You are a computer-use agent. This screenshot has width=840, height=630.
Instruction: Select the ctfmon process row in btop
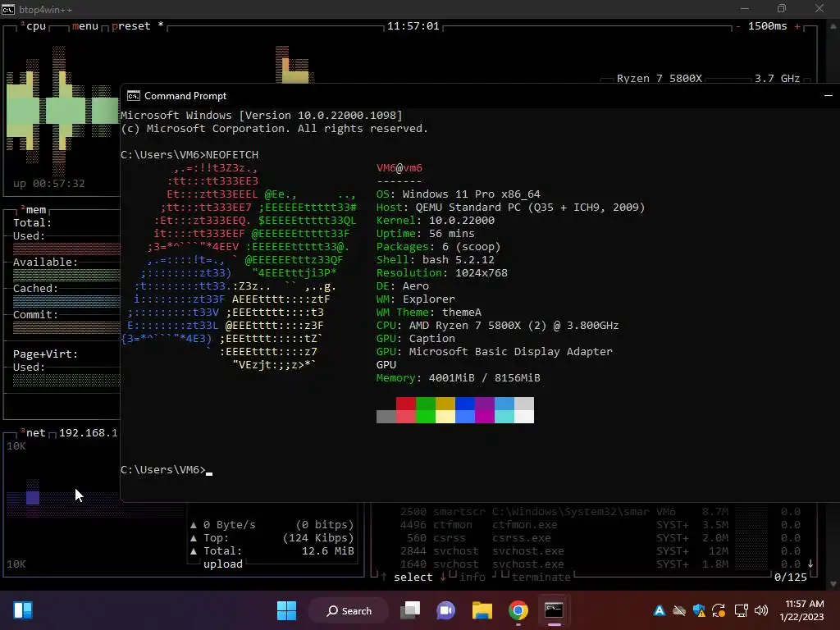(x=600, y=525)
